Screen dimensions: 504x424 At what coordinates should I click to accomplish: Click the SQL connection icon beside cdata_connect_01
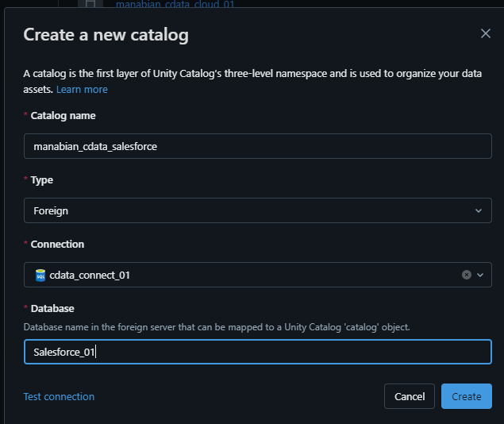coord(40,275)
